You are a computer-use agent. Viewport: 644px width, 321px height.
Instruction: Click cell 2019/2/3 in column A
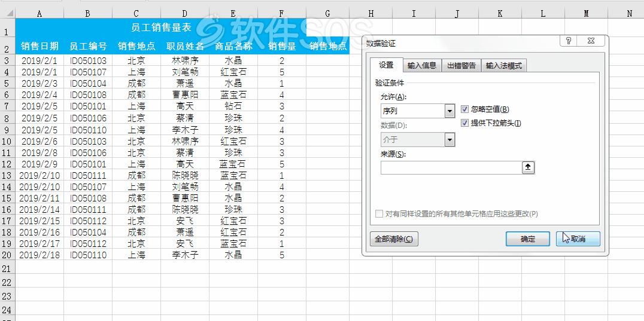coord(40,84)
